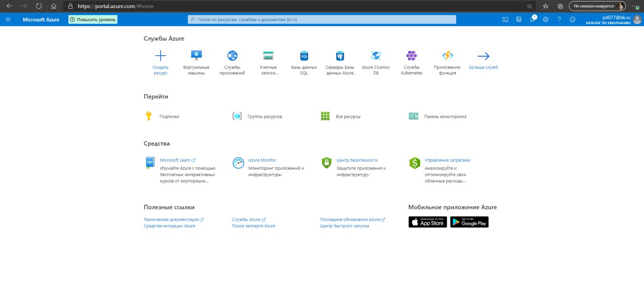Viewport: 644px width, 284px height.
Task: Open Приложение-функция icon
Action: click(447, 56)
